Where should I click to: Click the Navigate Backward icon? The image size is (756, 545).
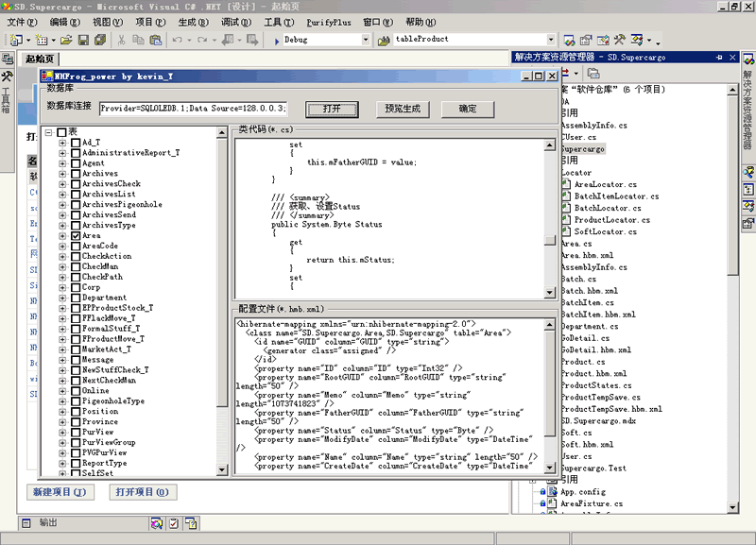[228, 40]
